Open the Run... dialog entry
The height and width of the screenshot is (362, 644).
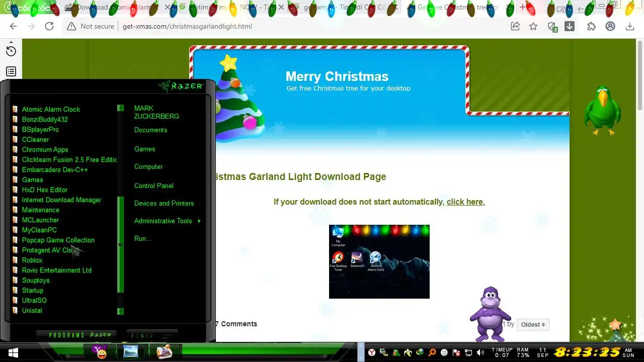coord(143,238)
